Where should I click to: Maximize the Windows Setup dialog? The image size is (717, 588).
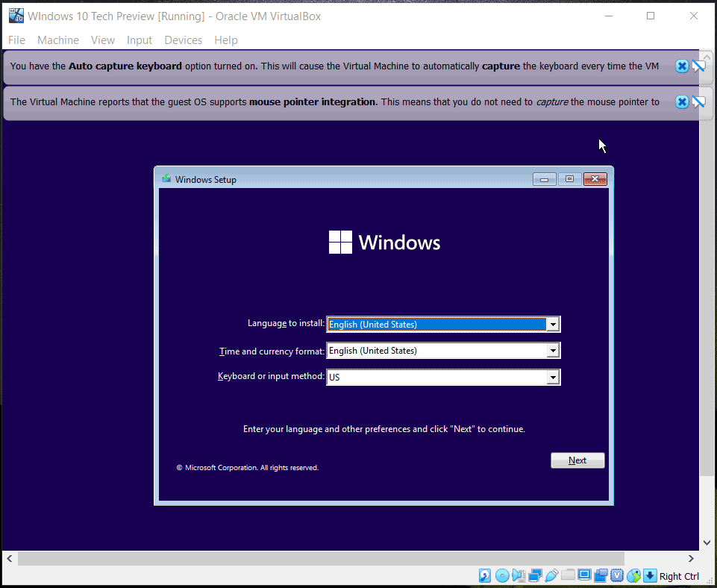pyautogui.click(x=569, y=179)
